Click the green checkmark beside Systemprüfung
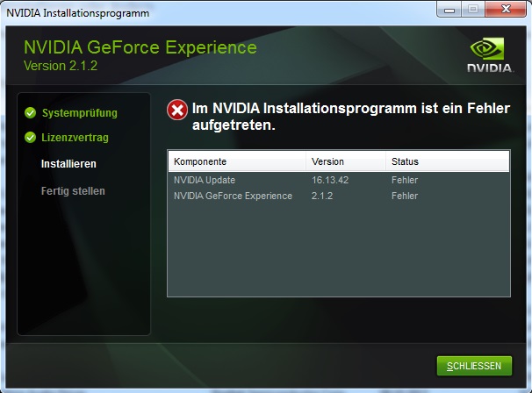 [30, 112]
